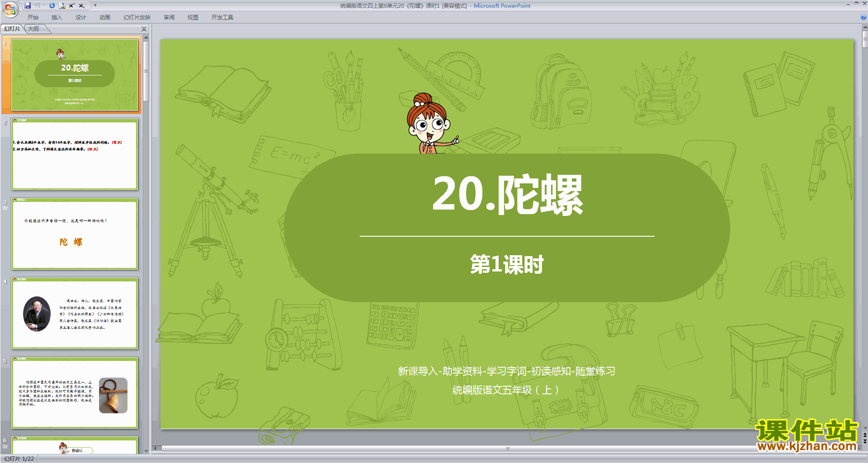This screenshot has height=463, width=868.
Task: Restore down the PowerPoint window
Action: coord(856,4)
